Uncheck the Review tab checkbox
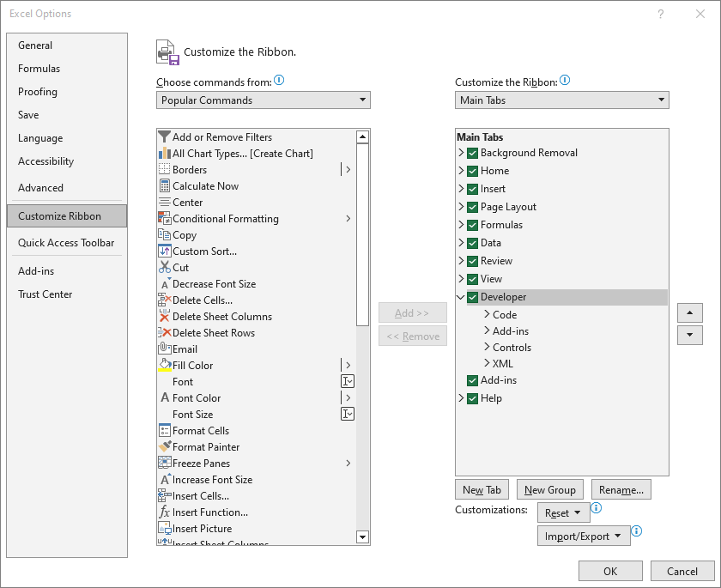The width and height of the screenshot is (721, 588). click(x=472, y=261)
